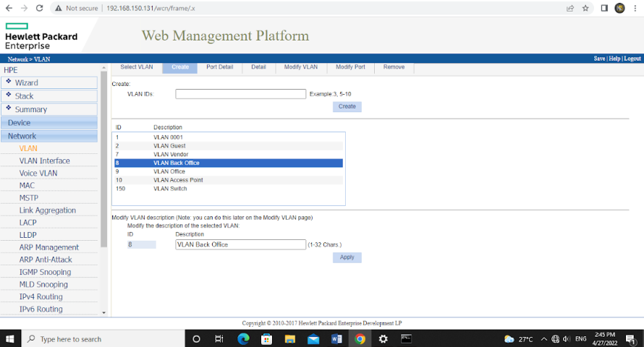Open the Chrome three-dot menu
The image size is (644, 347).
[x=635, y=8]
